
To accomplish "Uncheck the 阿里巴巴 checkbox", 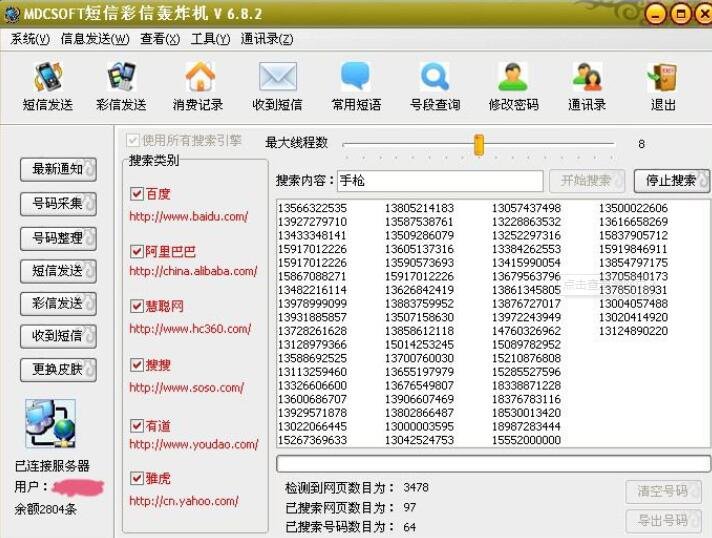I will click(136, 251).
